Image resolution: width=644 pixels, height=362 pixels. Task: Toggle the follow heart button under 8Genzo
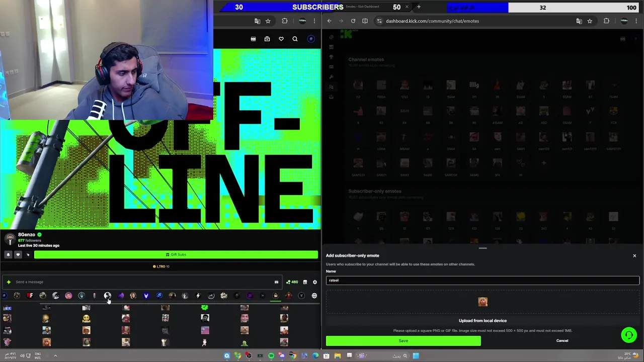(18, 254)
